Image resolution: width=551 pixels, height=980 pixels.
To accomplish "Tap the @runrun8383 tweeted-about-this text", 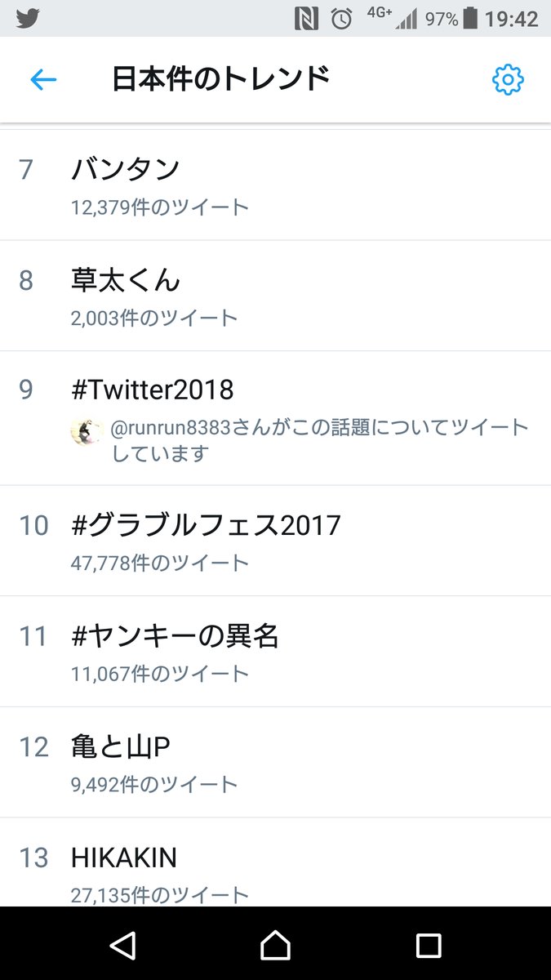I will [x=320, y=440].
